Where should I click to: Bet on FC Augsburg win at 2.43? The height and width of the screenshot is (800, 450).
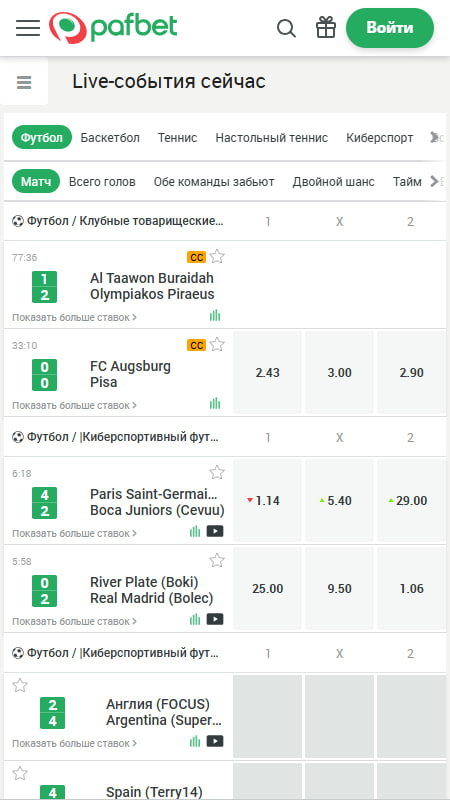coord(267,373)
